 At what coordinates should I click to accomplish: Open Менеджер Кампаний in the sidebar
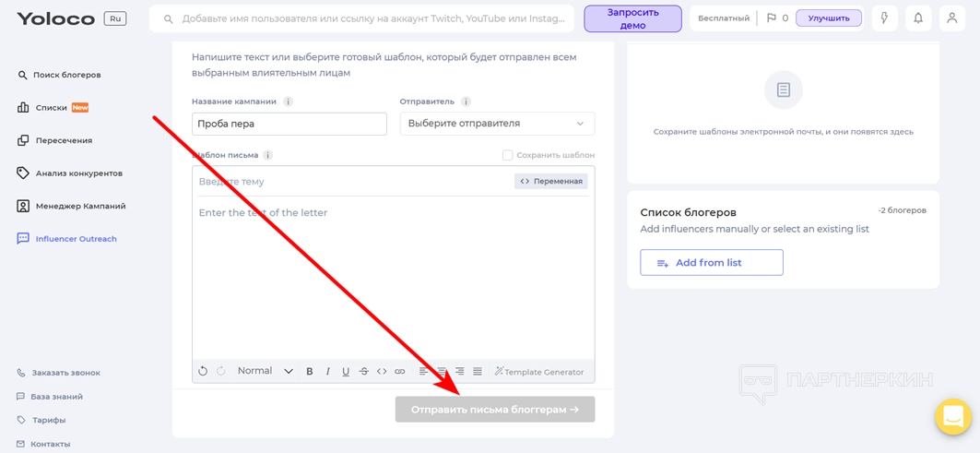pyautogui.click(x=80, y=206)
